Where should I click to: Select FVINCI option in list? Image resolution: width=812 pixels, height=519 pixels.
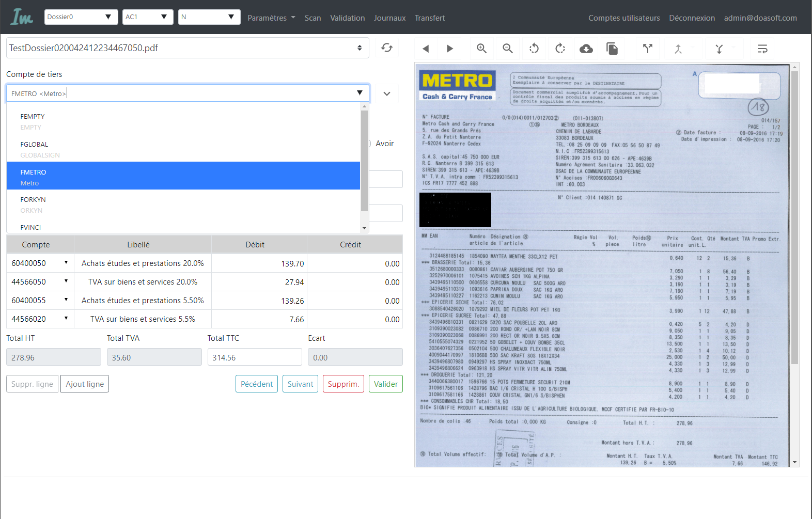point(183,227)
